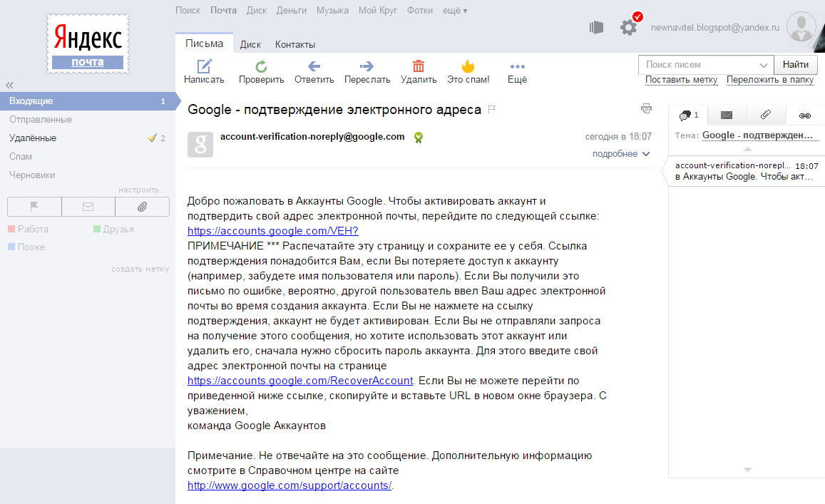The width and height of the screenshot is (825, 504).
Task: Toggle the attachments paperclip filter in the sidebar
Action: pyautogui.click(x=141, y=206)
